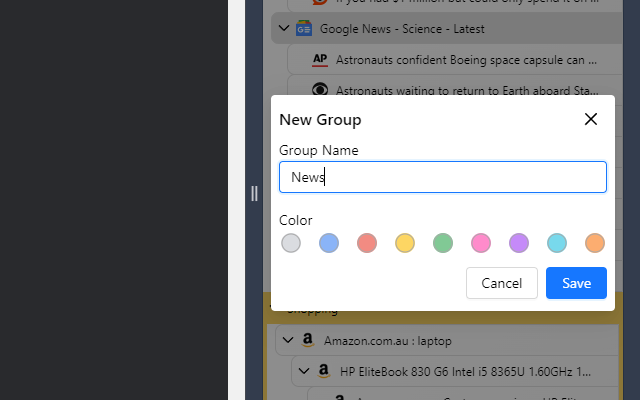Click the Group Name label
Viewport: 640px width, 400px height.
pos(319,151)
